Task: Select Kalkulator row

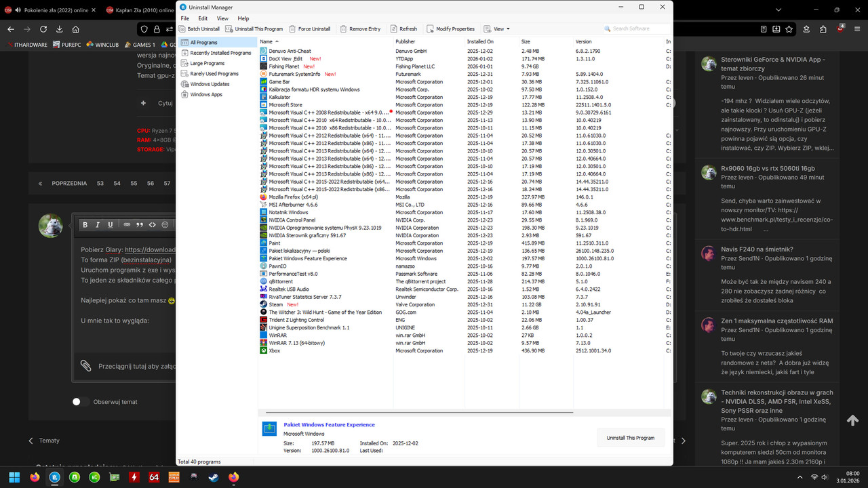Action: pyautogui.click(x=465, y=97)
